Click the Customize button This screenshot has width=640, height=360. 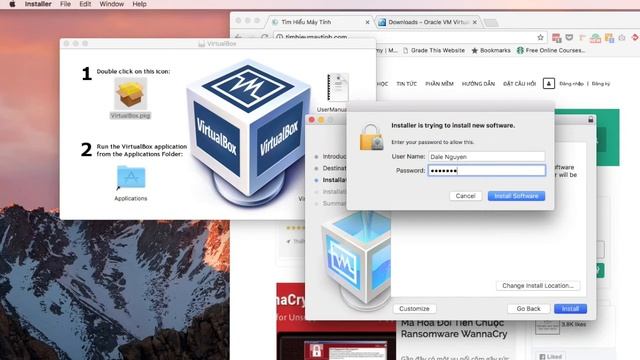pyautogui.click(x=414, y=309)
